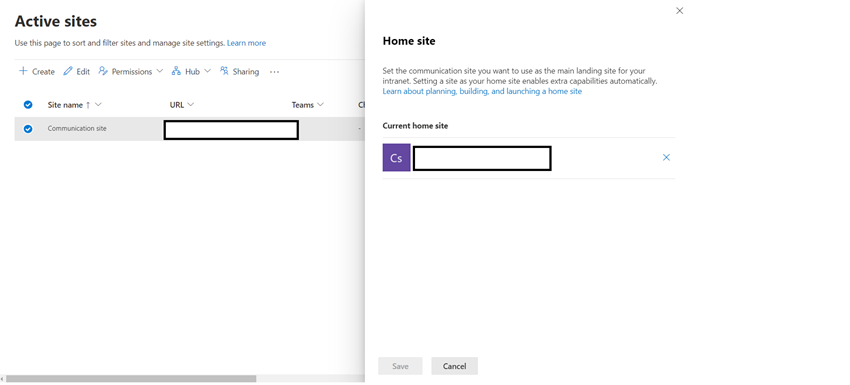Open the Site name column dropdown
Viewport: 850px width, 385px height.
tap(98, 105)
